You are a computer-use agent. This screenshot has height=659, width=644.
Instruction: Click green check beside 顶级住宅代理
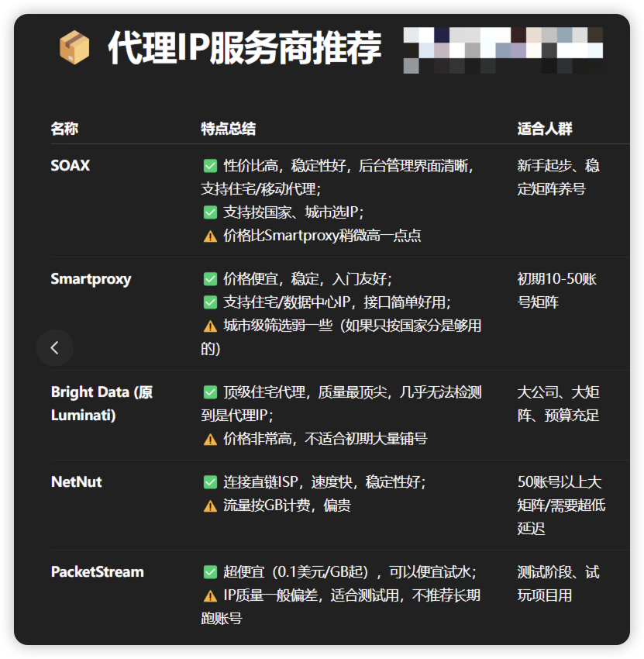210,392
